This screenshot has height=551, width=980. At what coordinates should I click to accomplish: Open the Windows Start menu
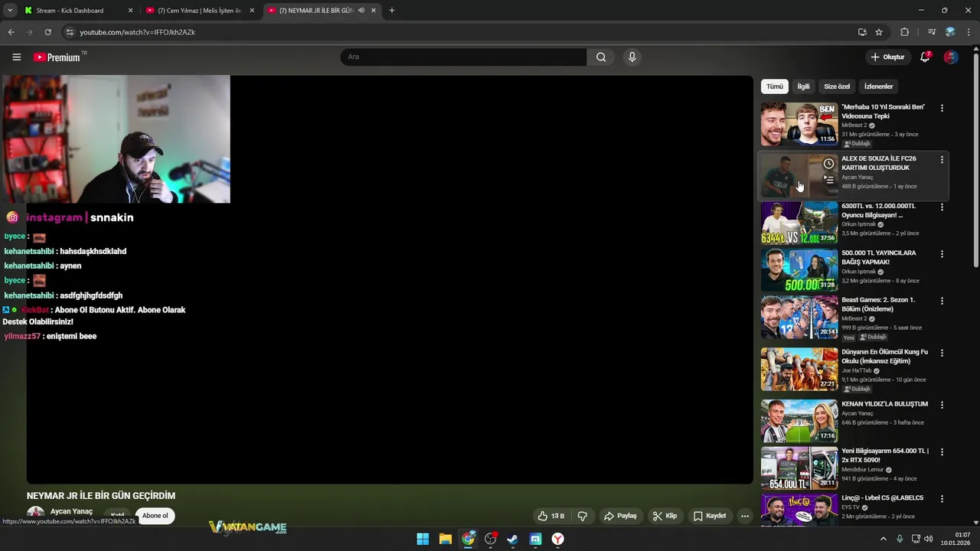point(423,539)
